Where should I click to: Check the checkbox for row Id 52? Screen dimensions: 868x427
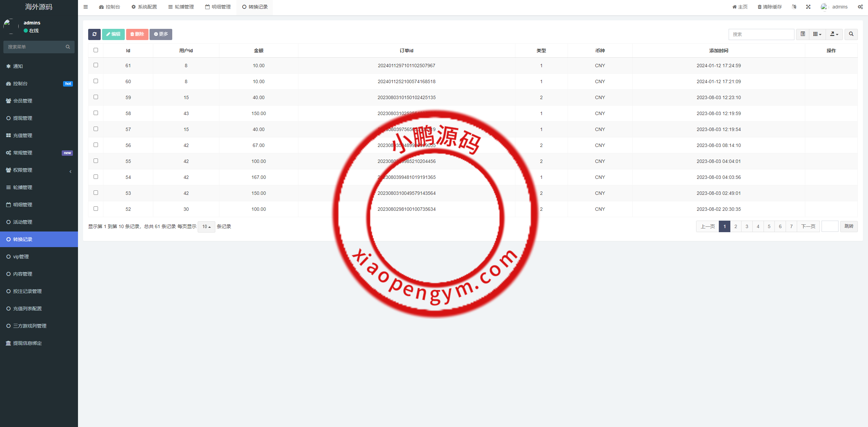(96, 209)
